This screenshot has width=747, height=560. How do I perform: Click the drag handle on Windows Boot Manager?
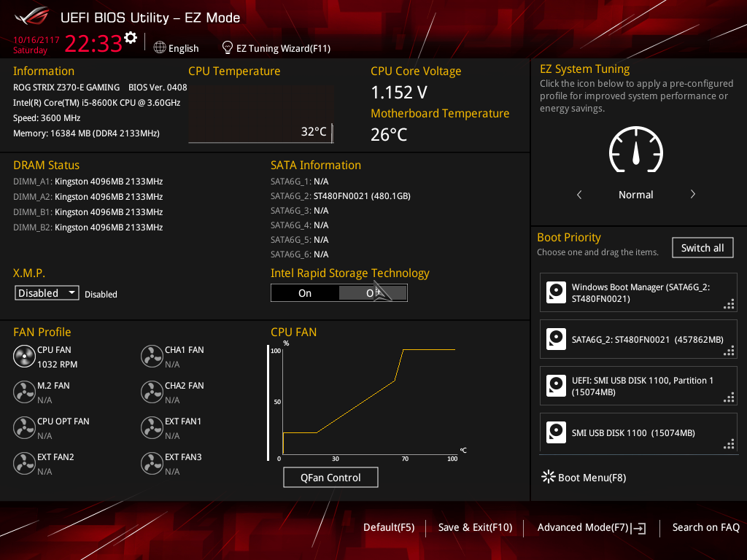pos(729,304)
